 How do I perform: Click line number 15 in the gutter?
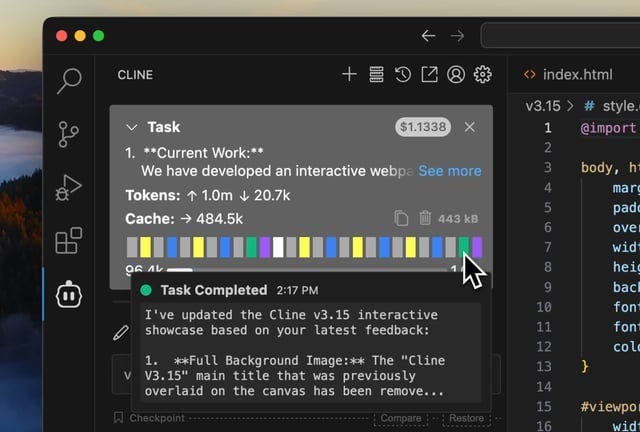coord(544,406)
